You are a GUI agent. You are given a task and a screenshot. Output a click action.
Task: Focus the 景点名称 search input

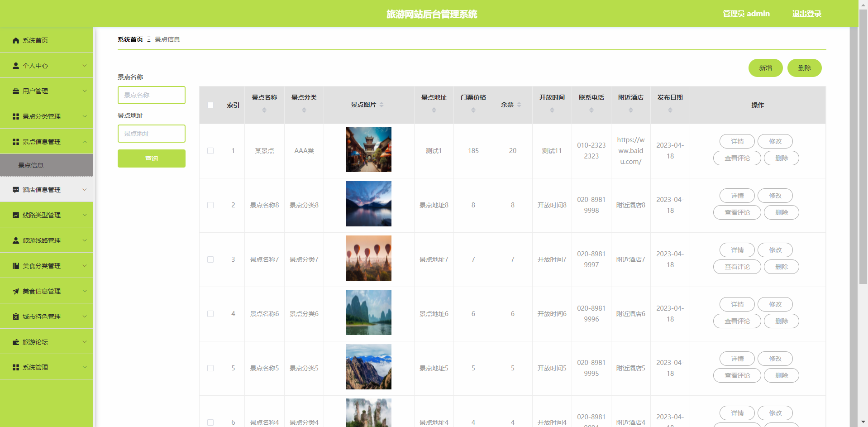coord(152,95)
